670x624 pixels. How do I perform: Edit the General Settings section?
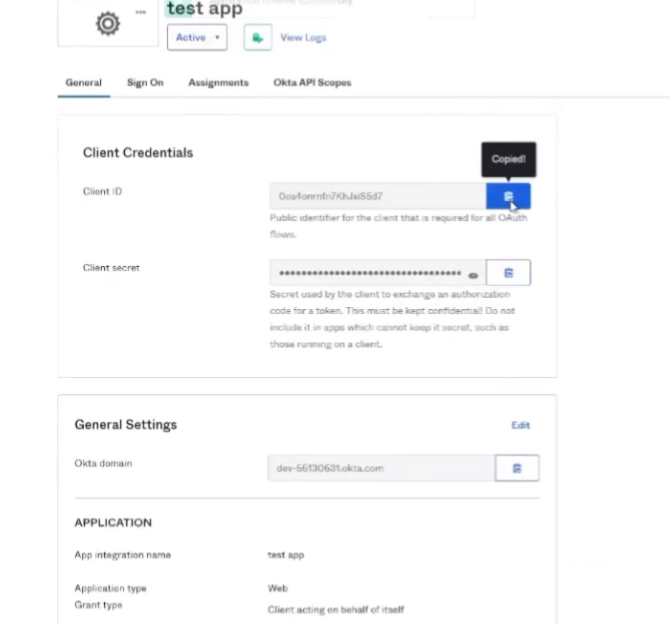[x=520, y=425]
